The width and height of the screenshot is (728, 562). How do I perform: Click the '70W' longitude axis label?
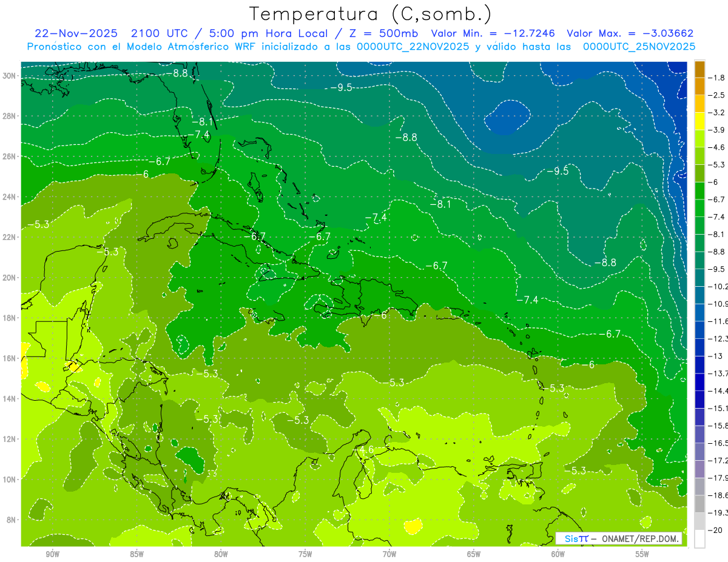pos(389,555)
